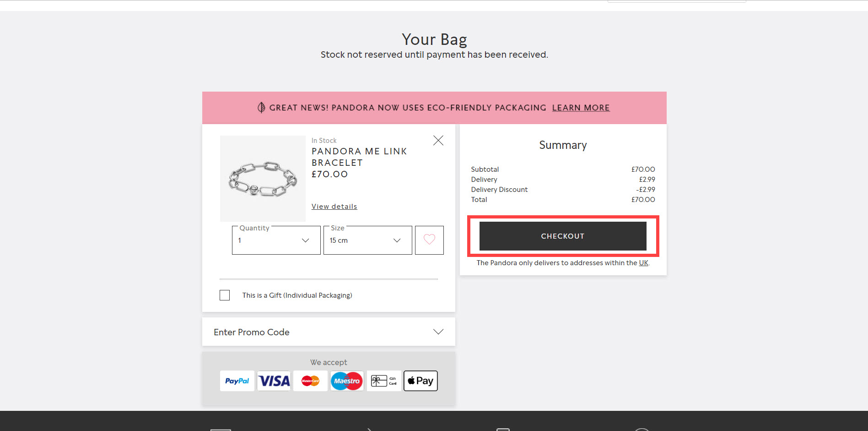Click the Maestro card logo

click(347, 381)
